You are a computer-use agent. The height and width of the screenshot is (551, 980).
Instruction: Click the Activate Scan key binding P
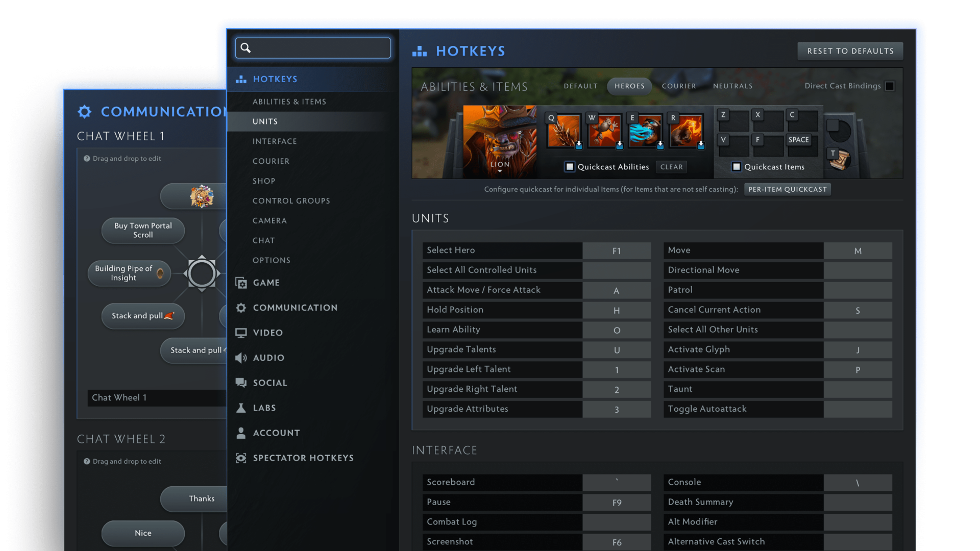coord(857,370)
